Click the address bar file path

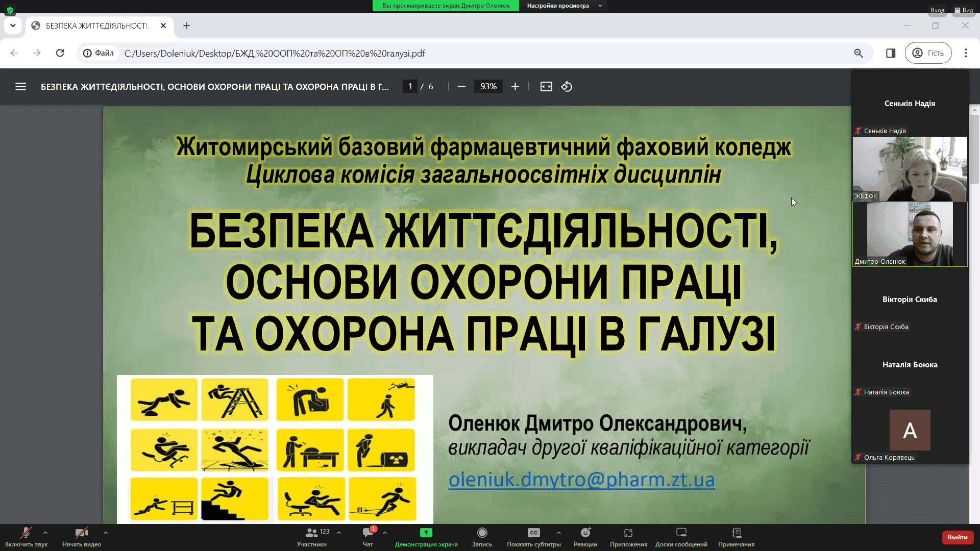click(x=275, y=54)
